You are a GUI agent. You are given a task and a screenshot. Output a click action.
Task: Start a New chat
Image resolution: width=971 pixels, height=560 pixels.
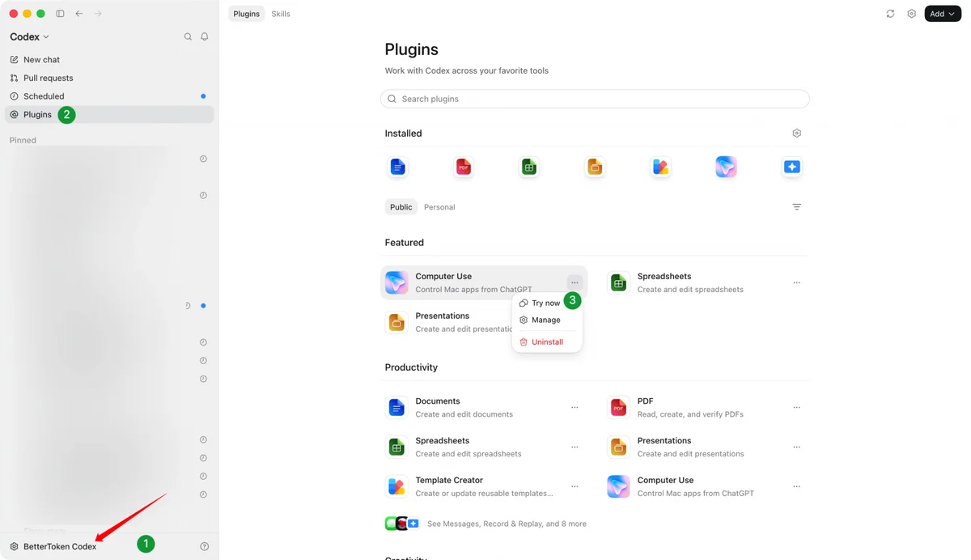coord(109,60)
